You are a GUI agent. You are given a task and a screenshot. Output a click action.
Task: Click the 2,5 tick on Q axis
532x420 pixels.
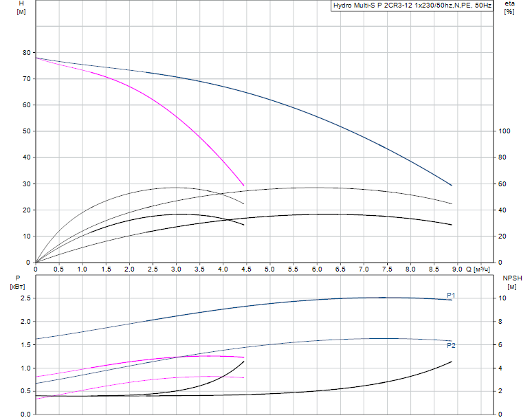coord(153,269)
